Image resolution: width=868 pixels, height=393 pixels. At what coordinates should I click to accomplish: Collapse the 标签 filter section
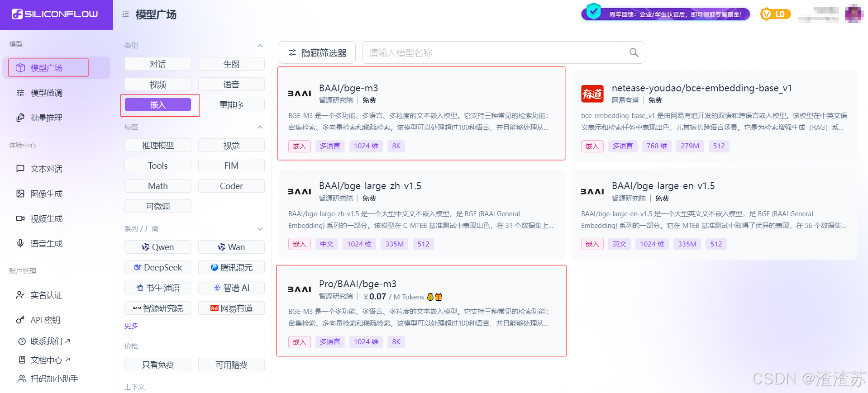260,127
